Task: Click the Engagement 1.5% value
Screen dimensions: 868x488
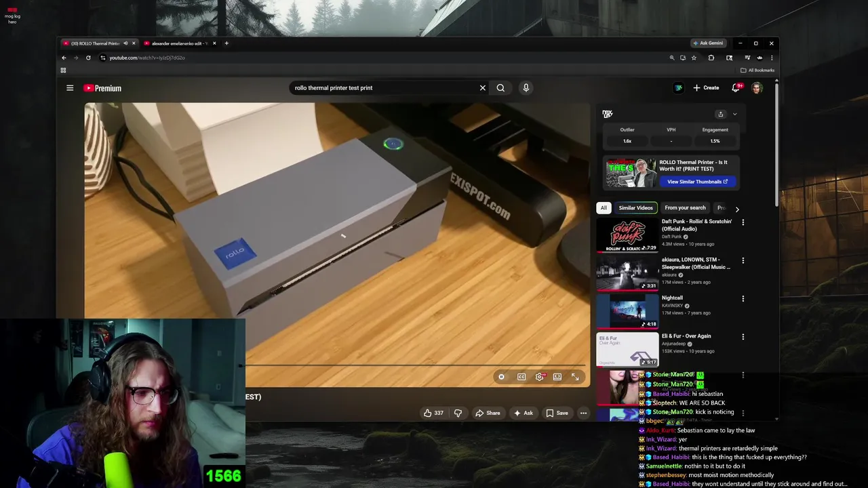Action: tap(715, 141)
